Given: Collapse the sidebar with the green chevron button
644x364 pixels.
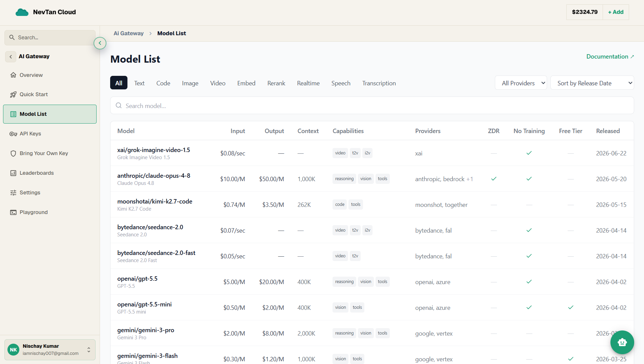Looking at the screenshot, I should tap(100, 43).
